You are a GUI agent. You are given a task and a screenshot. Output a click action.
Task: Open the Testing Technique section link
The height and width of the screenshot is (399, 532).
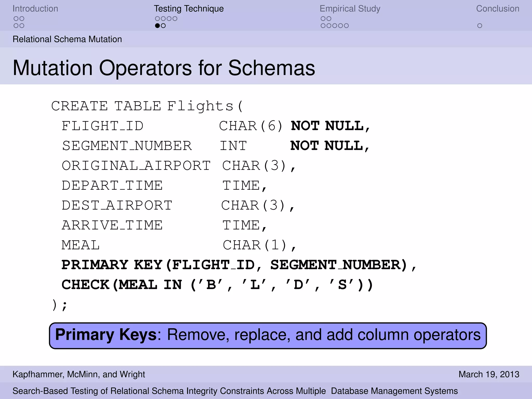click(189, 9)
